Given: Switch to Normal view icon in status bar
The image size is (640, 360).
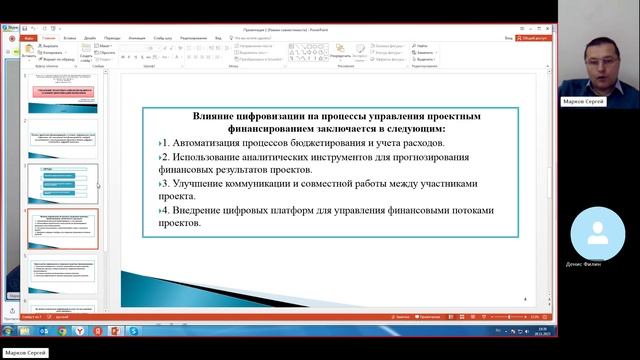Looking at the screenshot, I should tap(451, 317).
